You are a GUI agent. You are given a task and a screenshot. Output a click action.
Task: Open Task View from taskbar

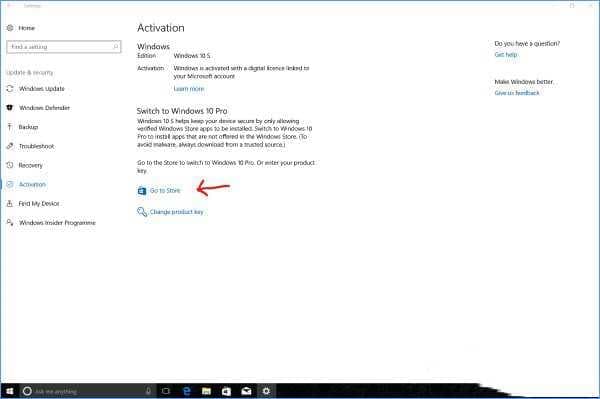click(166, 391)
